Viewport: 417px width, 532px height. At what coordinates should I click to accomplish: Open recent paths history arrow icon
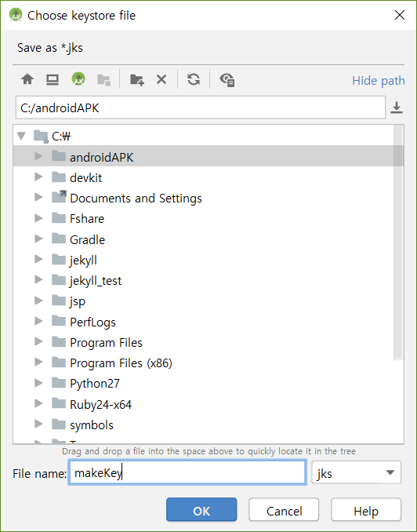coord(397,107)
